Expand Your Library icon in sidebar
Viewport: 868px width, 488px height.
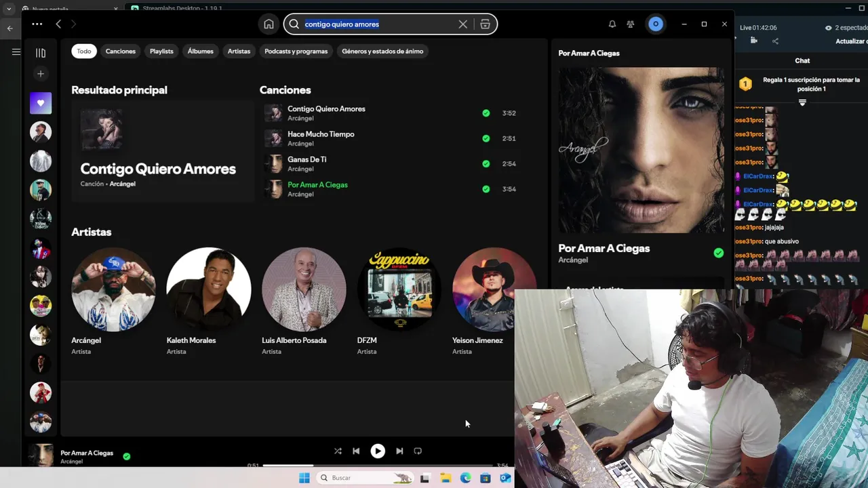41,53
